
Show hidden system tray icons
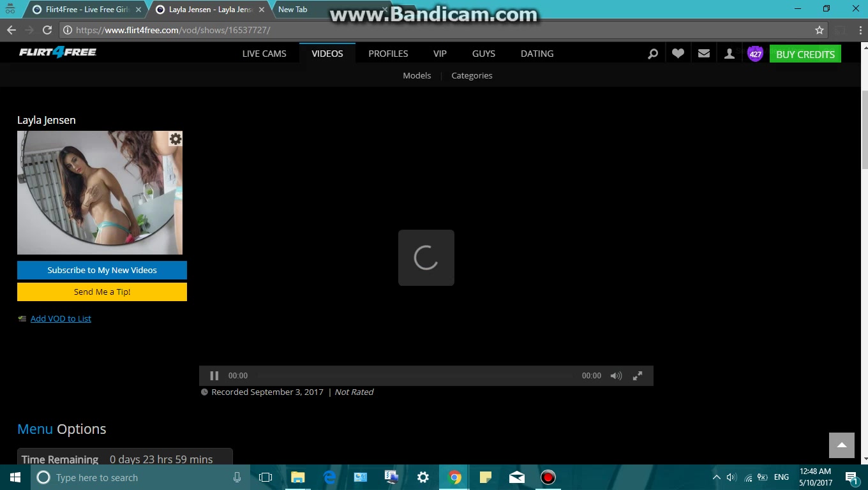(716, 477)
